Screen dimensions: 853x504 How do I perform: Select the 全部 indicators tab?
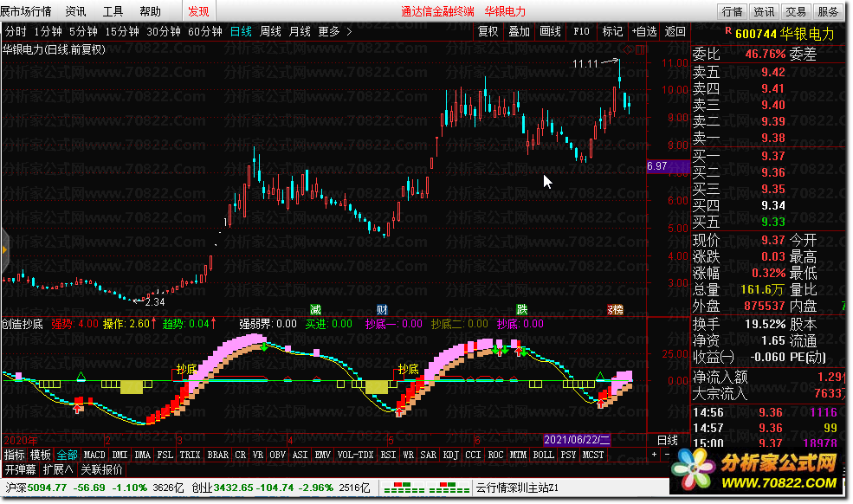pos(67,455)
